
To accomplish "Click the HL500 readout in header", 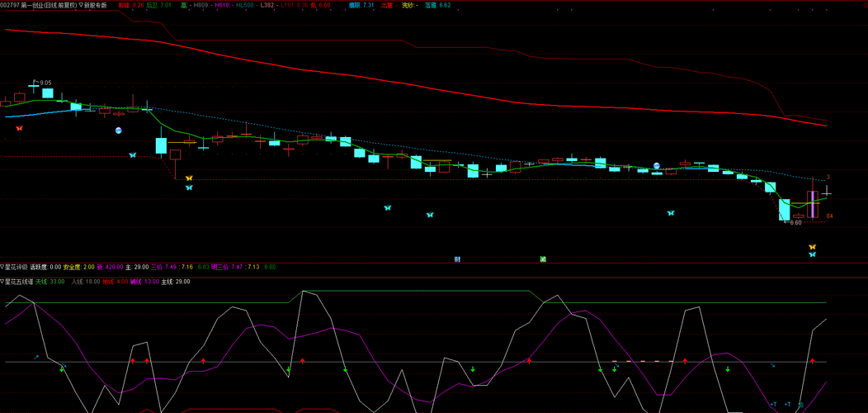I will coord(247,4).
